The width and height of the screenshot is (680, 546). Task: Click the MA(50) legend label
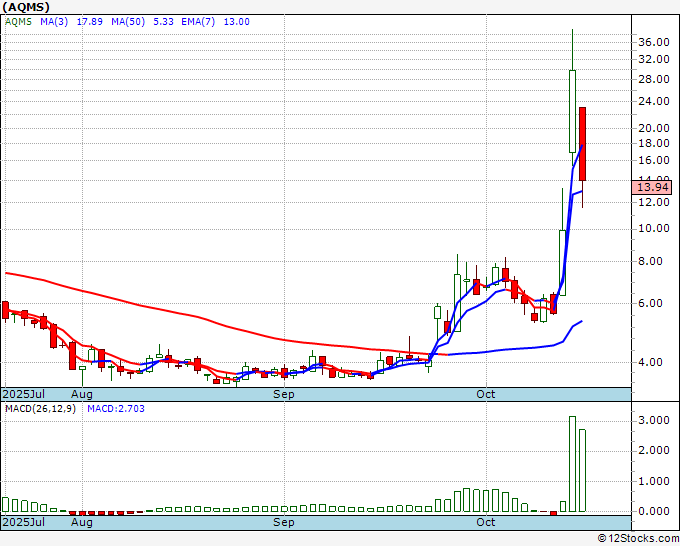coord(128,22)
